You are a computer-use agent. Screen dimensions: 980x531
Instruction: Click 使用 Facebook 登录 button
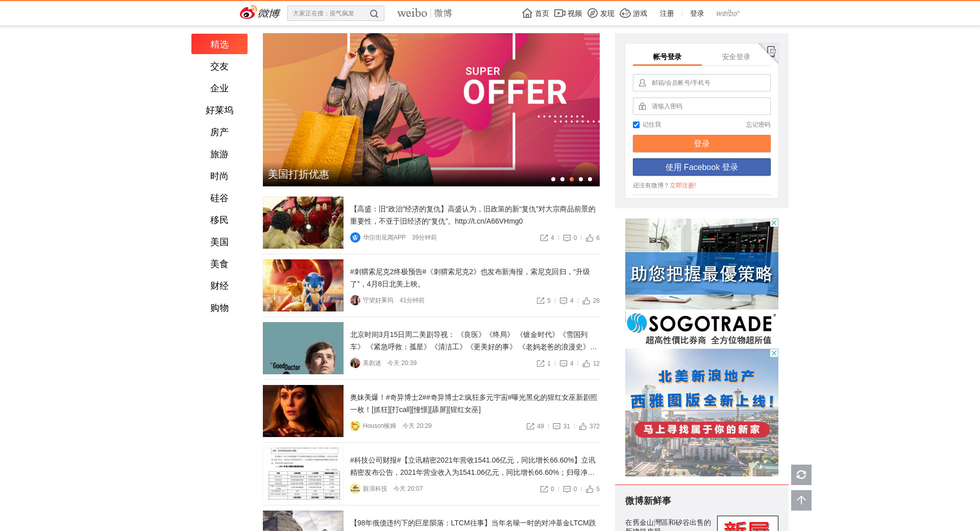(701, 167)
